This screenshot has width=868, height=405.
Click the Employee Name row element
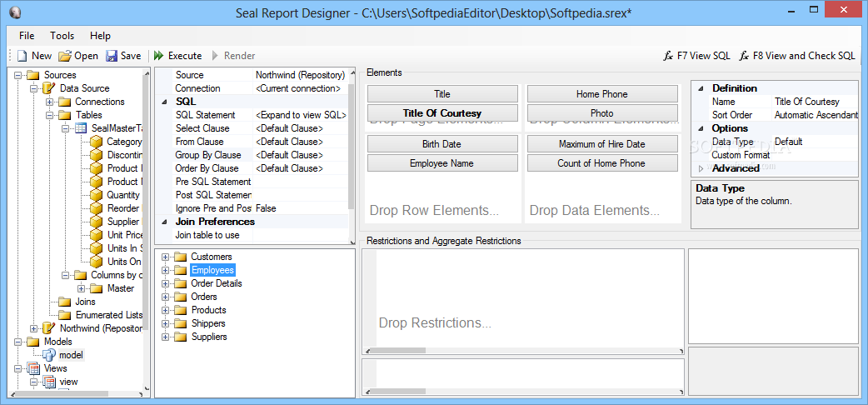click(x=442, y=162)
